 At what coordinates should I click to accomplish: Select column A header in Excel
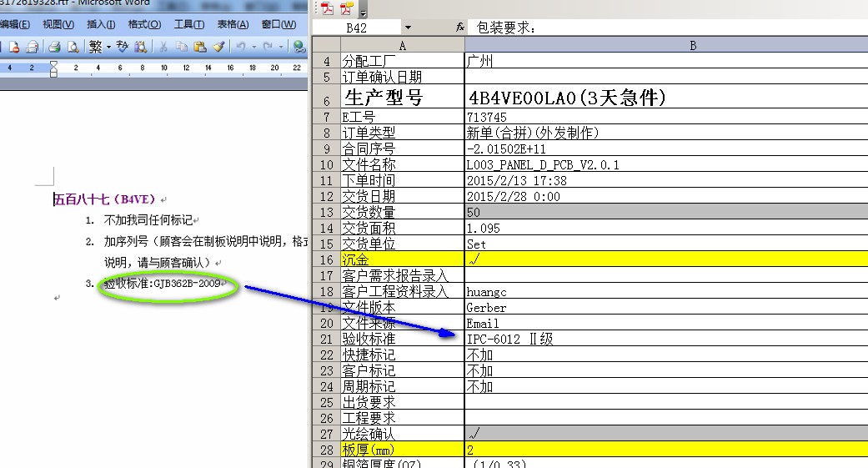403,45
